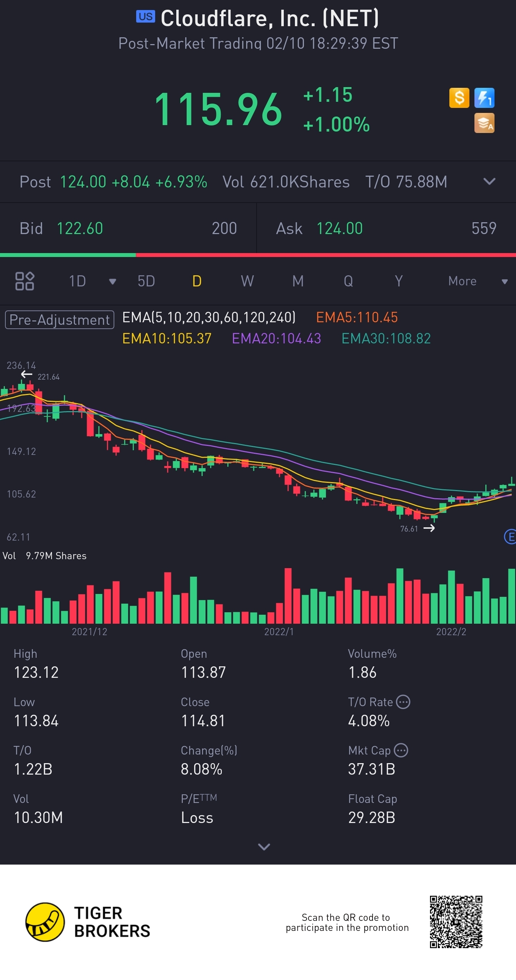Tap the blue lightning bolt icon

pos(484,98)
